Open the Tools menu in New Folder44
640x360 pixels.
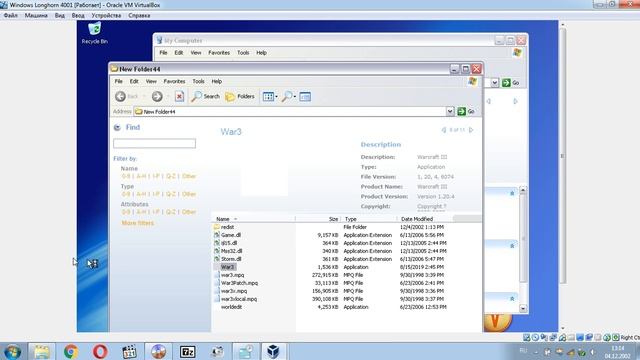(x=198, y=81)
